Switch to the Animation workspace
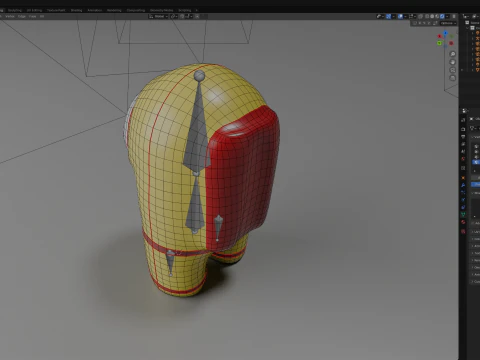Image resolution: width=480 pixels, height=360 pixels. [95, 10]
